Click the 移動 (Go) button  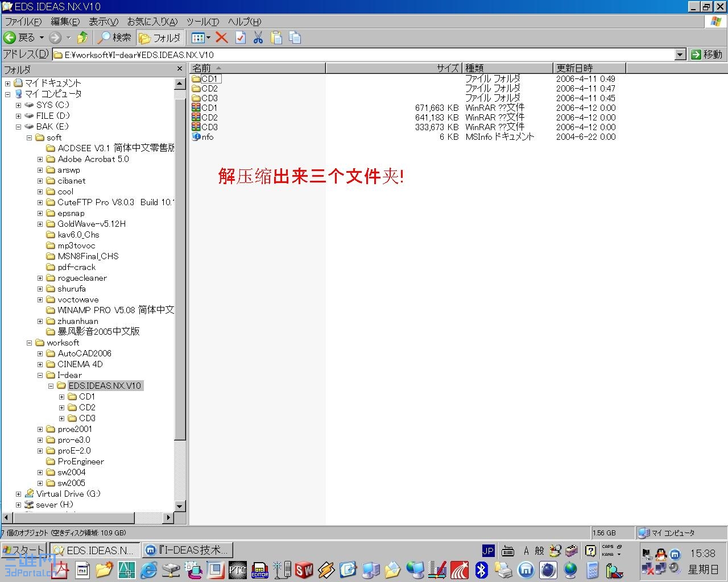pyautogui.click(x=707, y=55)
